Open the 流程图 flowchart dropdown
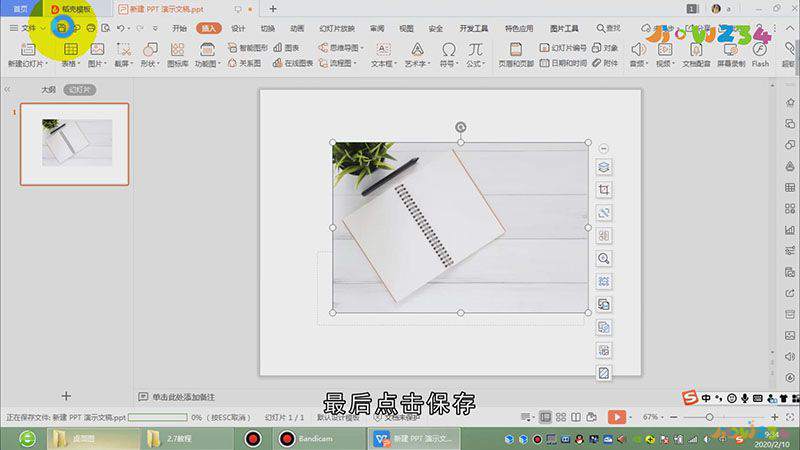The image size is (800, 450). [338, 63]
